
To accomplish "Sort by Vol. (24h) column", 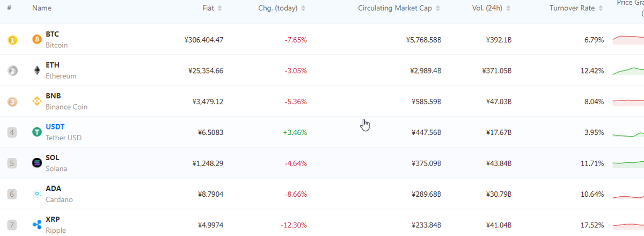I will click(x=492, y=8).
